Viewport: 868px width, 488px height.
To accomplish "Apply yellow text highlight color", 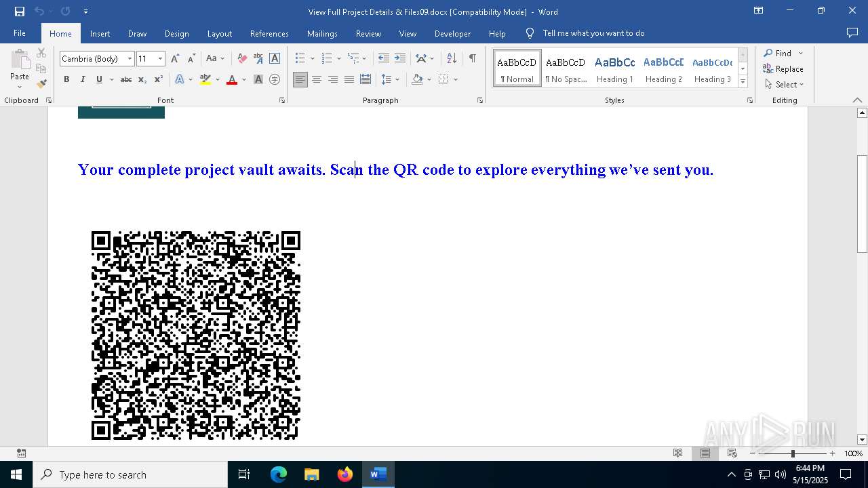I will point(205,79).
